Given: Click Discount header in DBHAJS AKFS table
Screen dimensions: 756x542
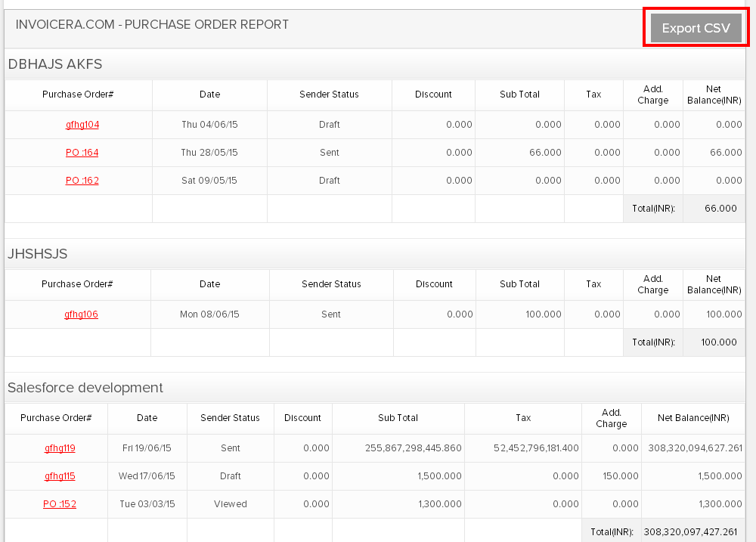Looking at the screenshot, I should pos(433,94).
